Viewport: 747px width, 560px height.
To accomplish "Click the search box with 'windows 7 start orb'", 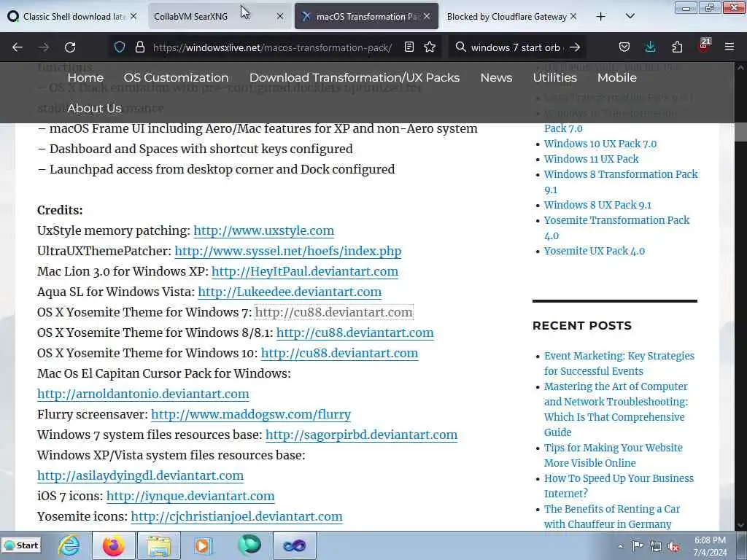I will [x=516, y=47].
